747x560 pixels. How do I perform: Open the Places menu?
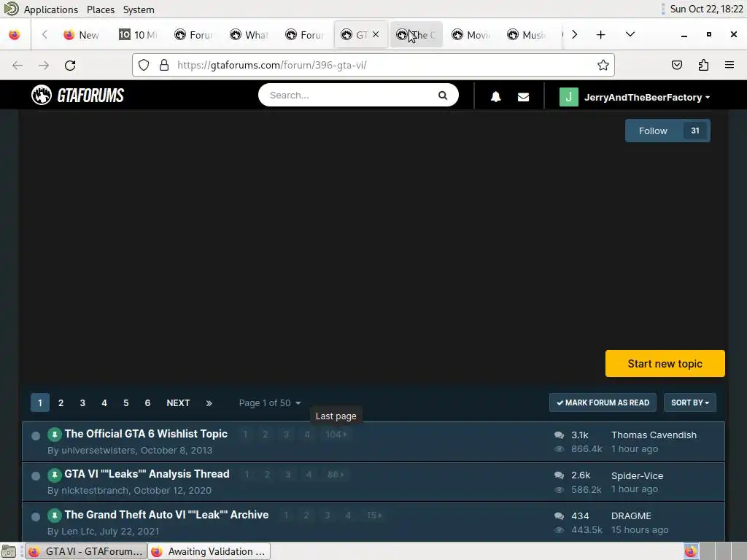tap(101, 9)
